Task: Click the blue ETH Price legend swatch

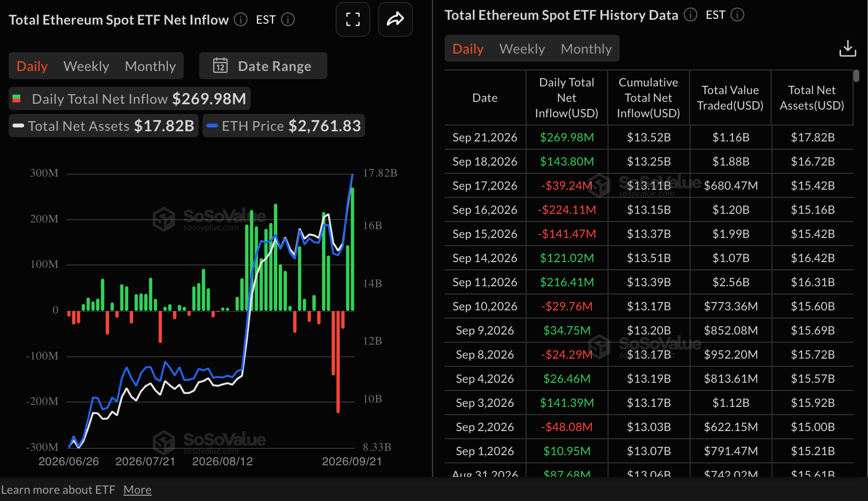Action: [212, 126]
